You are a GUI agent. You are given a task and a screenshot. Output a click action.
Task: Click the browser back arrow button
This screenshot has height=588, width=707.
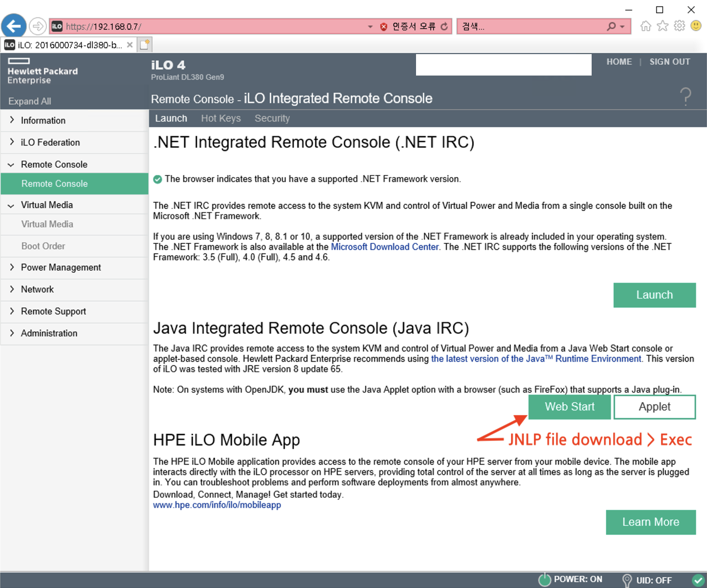[14, 26]
